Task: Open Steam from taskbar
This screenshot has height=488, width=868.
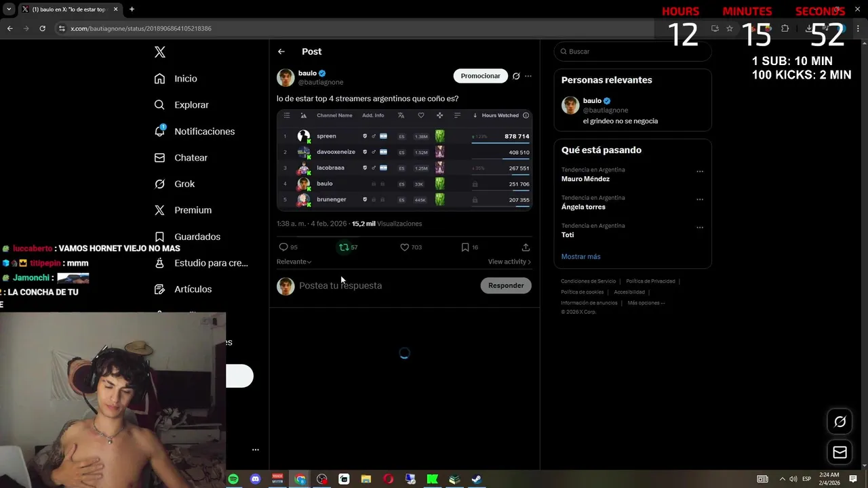Action: point(477,479)
